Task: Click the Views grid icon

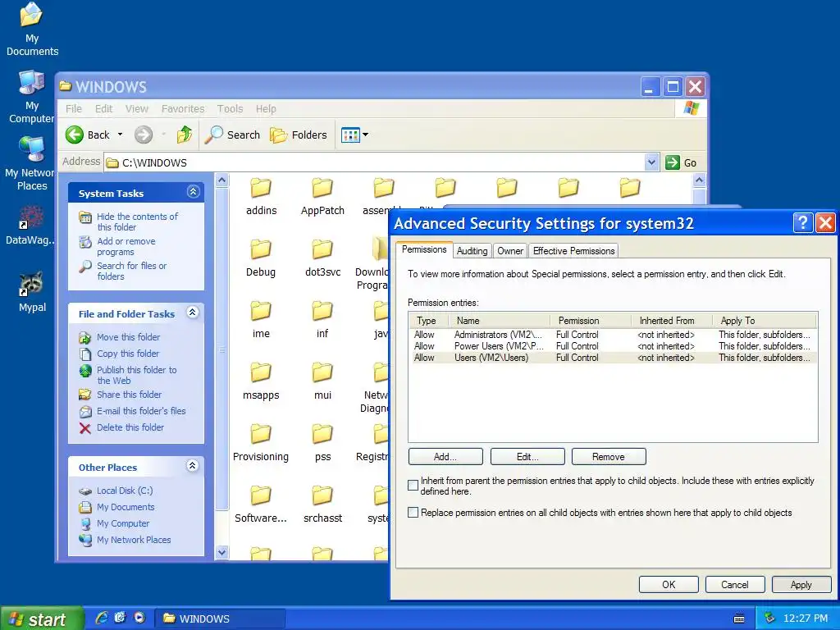Action: (350, 135)
